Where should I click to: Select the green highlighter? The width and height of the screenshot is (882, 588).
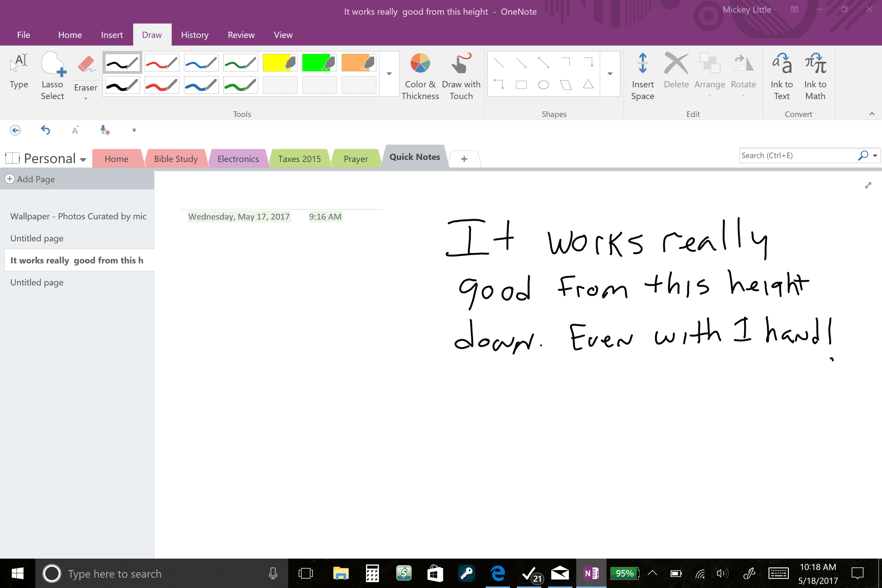pyautogui.click(x=319, y=63)
